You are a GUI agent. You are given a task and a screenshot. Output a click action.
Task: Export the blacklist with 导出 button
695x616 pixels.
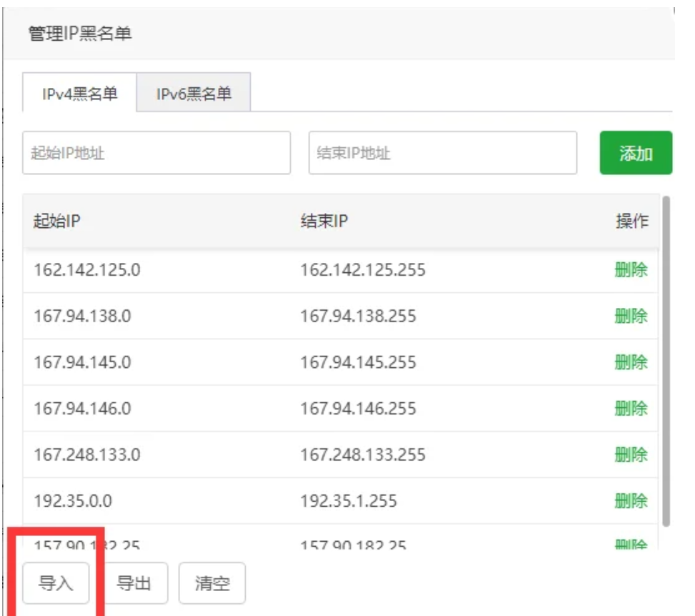(x=134, y=584)
